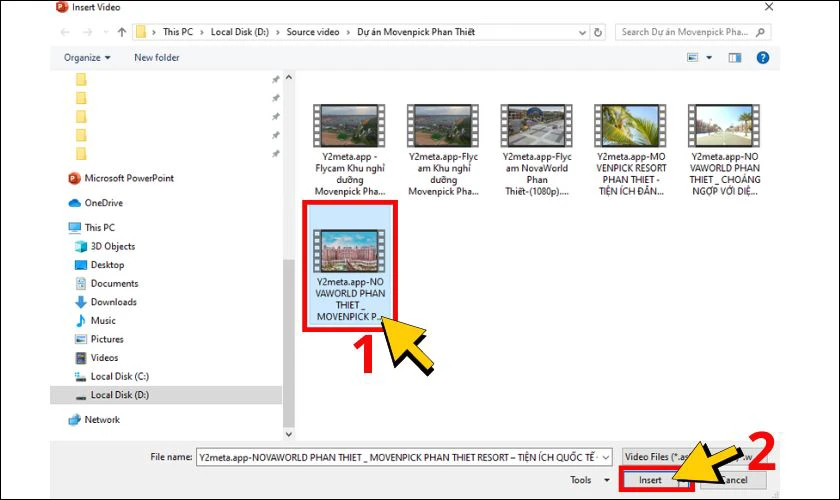Screen dimensions: 840x500
Task: Click the Music note icon
Action: tap(81, 320)
